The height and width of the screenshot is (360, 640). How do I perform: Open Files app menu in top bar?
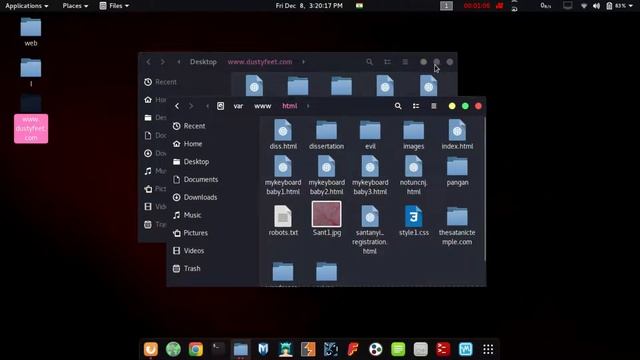114,6
